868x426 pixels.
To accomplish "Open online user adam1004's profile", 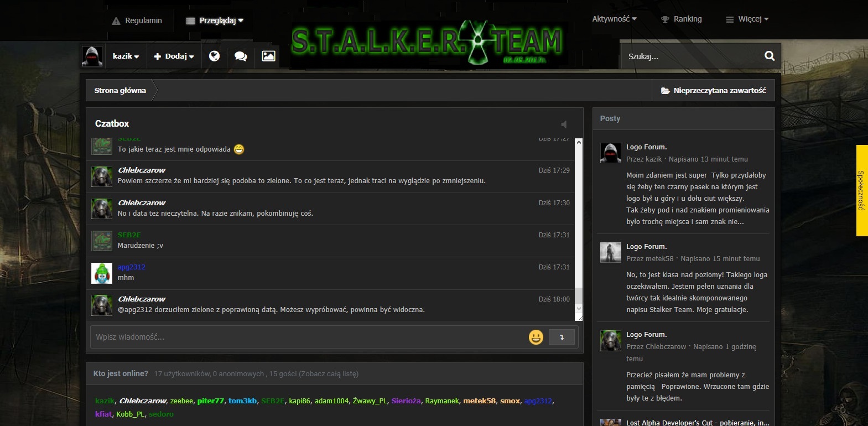I will pyautogui.click(x=331, y=401).
